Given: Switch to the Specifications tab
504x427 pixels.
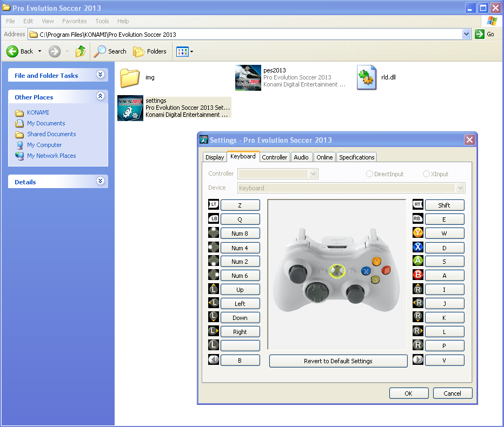Looking at the screenshot, I should 357,157.
